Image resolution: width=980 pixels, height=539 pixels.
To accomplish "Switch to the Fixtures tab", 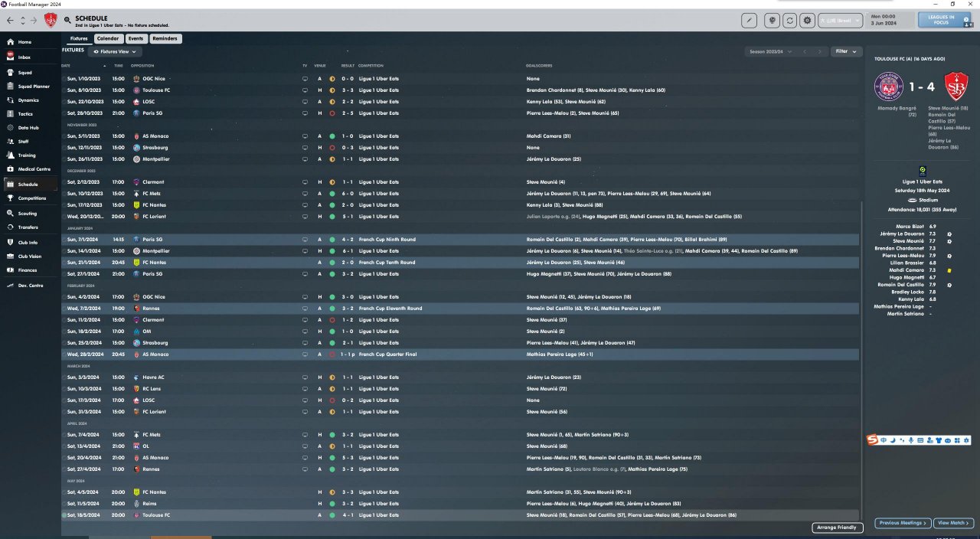I will pos(79,38).
